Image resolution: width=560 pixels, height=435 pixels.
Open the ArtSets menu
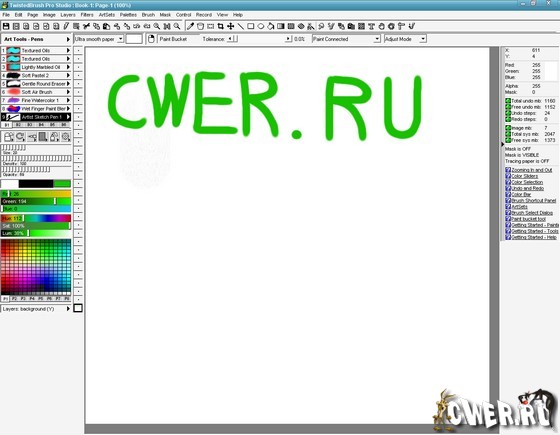(107, 15)
